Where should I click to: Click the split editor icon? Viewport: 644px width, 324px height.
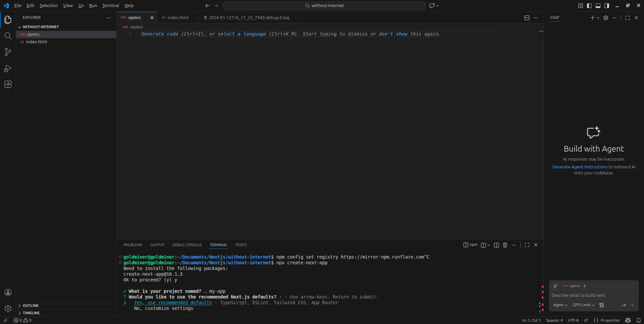527,18
